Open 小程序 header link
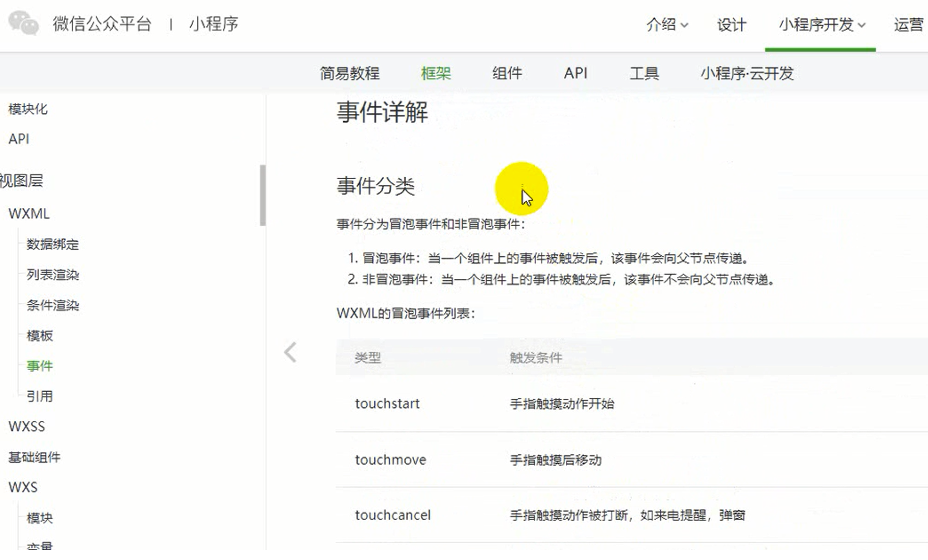 [214, 24]
